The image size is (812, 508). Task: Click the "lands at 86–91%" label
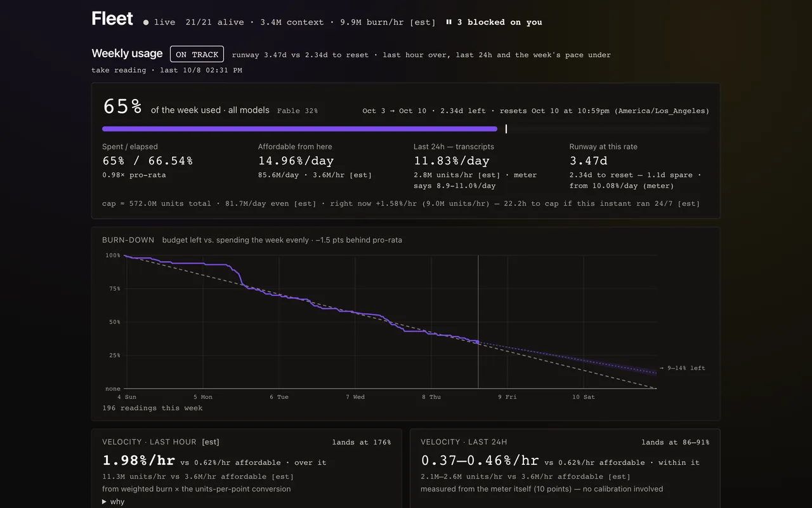(676, 443)
